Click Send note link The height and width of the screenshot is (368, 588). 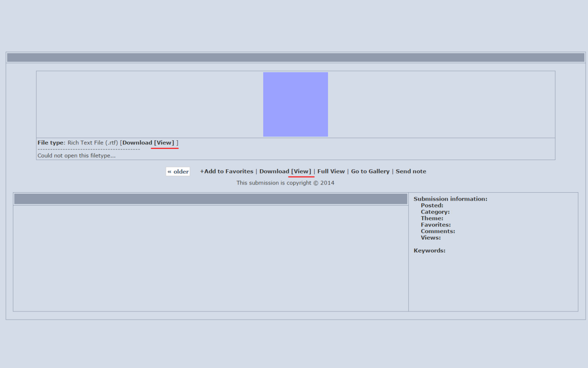[x=411, y=171]
